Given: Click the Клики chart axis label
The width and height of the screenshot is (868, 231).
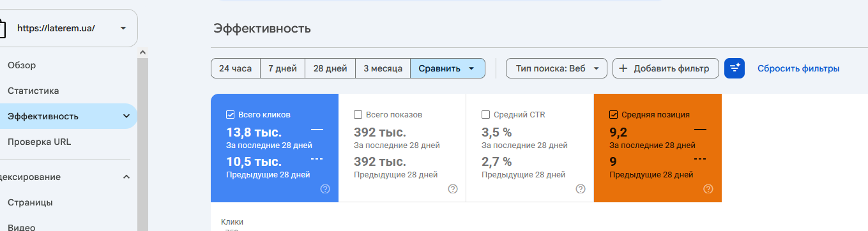Looking at the screenshot, I should click(x=232, y=221).
